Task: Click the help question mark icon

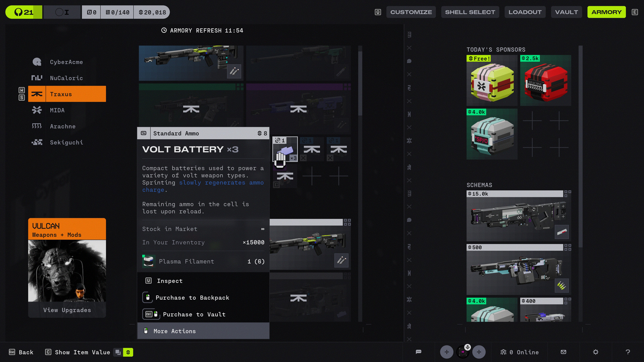Action: (x=628, y=352)
